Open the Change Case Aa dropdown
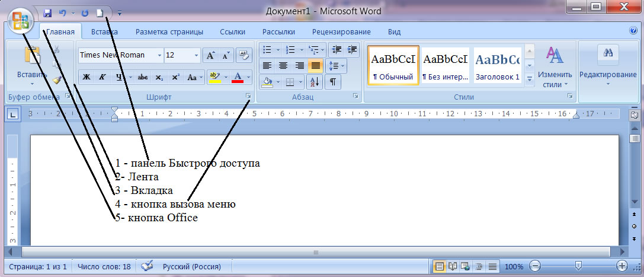This screenshot has width=644, height=277. click(x=194, y=77)
